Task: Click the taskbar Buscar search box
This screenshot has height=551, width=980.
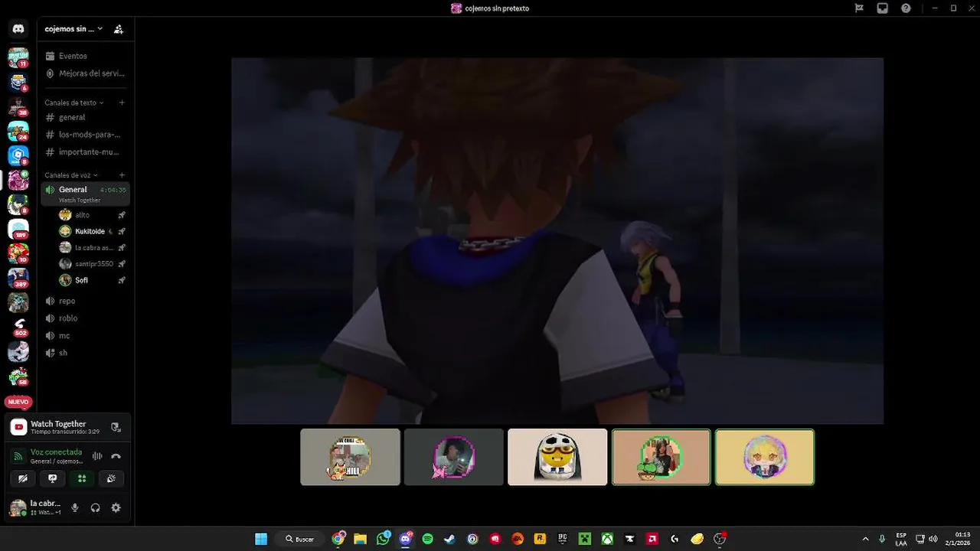Action: pyautogui.click(x=300, y=539)
